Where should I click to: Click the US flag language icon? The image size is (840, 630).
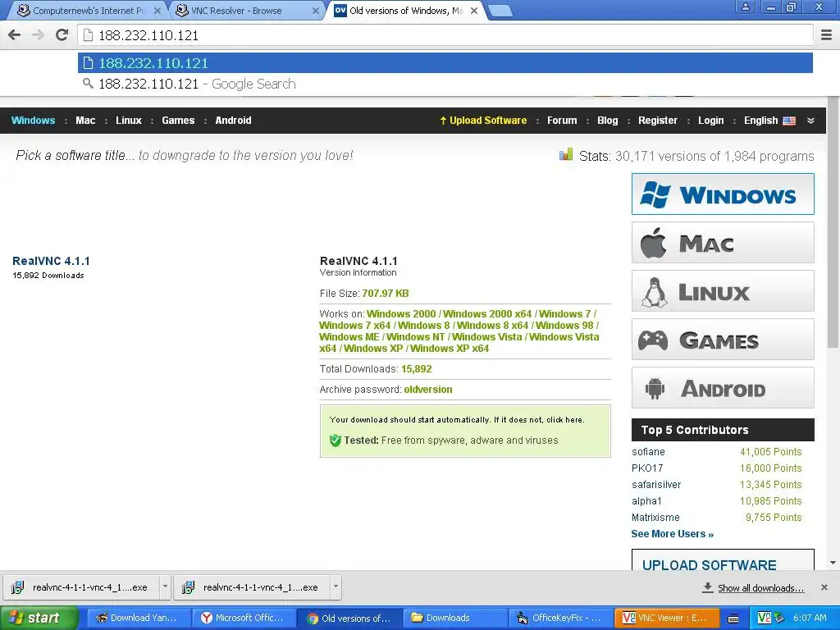(x=789, y=121)
